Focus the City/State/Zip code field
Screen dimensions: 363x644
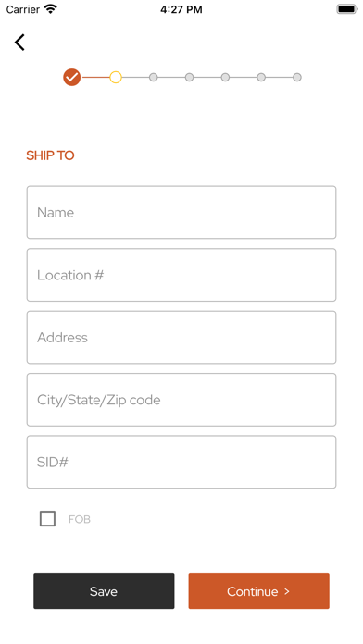click(181, 400)
